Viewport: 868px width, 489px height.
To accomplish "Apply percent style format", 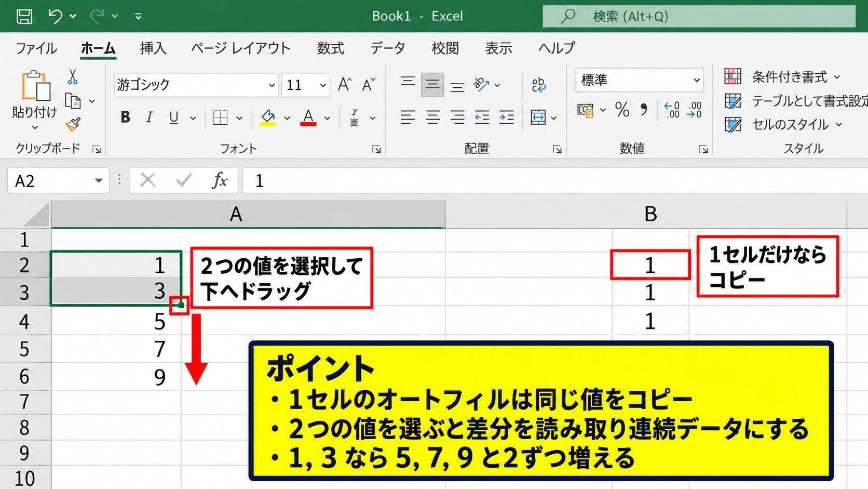I will [622, 110].
